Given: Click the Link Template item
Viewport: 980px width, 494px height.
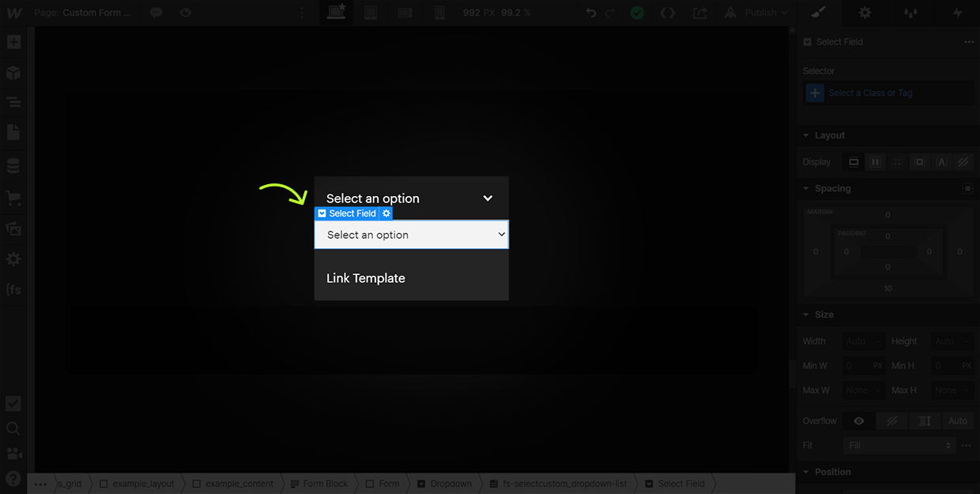Looking at the screenshot, I should tap(366, 278).
